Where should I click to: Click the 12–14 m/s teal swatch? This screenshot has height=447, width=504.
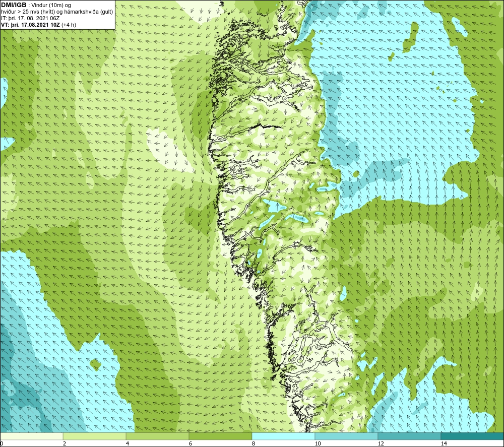click(409, 436)
